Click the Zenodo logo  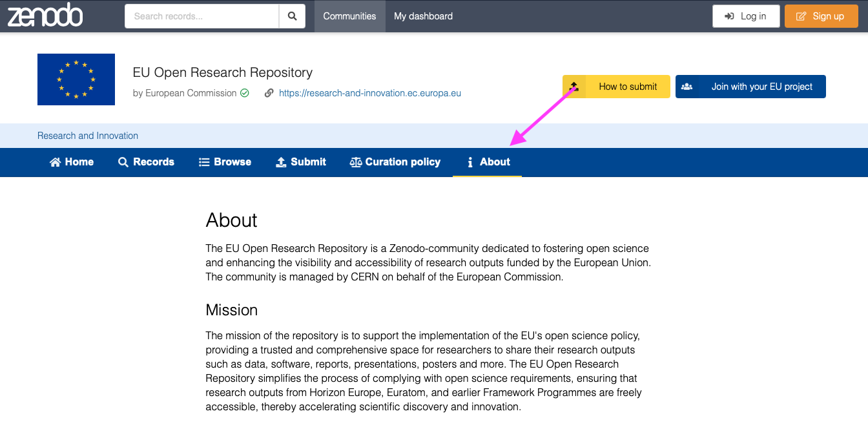tap(45, 16)
